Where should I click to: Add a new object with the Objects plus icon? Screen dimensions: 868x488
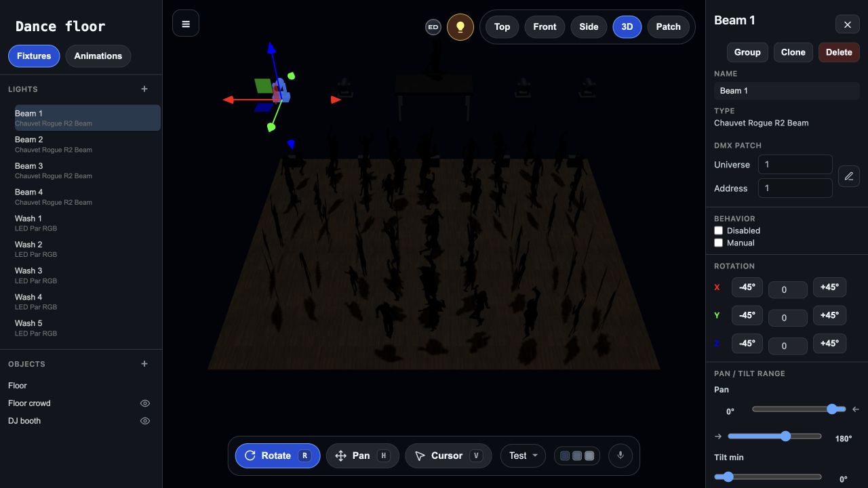[144, 364]
